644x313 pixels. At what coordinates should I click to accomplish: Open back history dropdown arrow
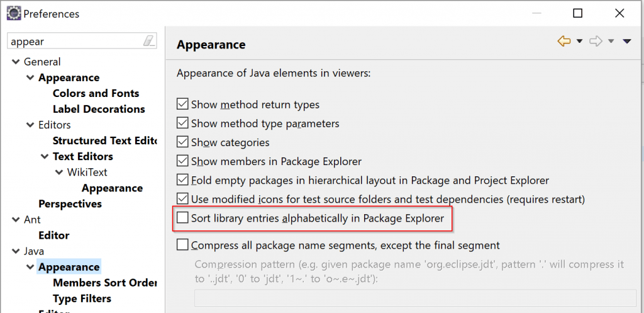coord(579,41)
